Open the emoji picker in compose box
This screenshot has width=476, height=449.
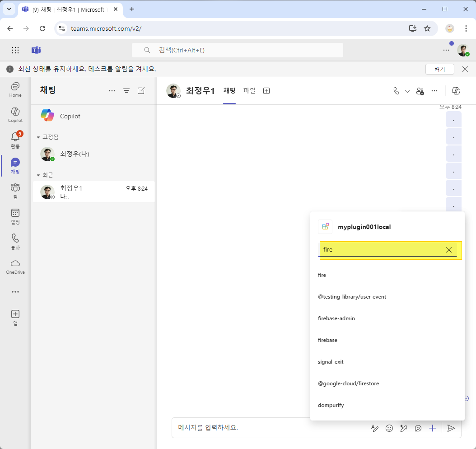[389, 428]
